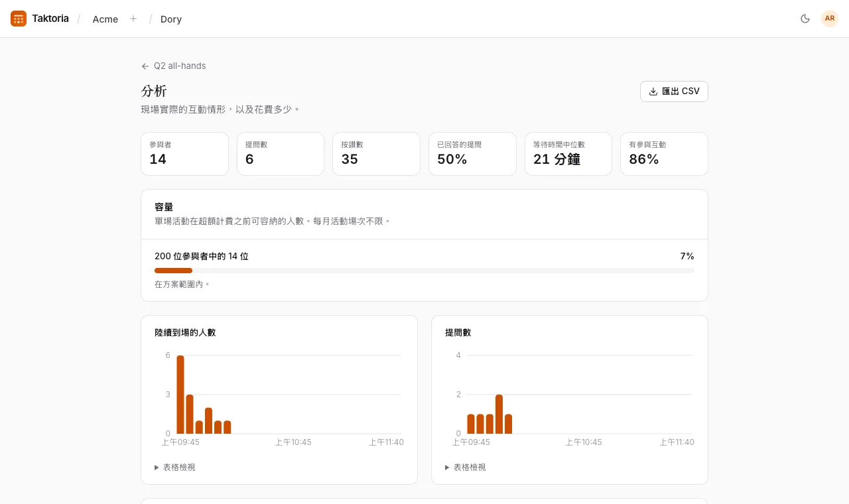This screenshot has width=849, height=504.
Task: Click the 在方案範圍內。 status text
Action: pyautogui.click(x=182, y=284)
